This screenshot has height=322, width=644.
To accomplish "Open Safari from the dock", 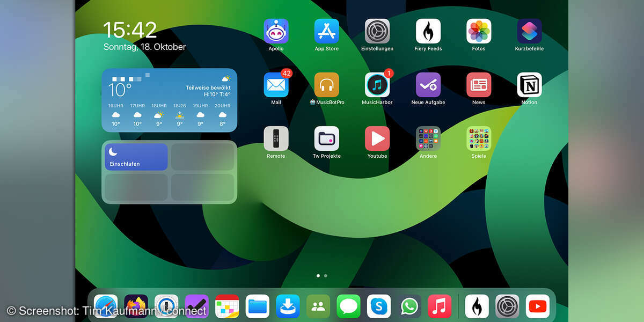I will 106,306.
